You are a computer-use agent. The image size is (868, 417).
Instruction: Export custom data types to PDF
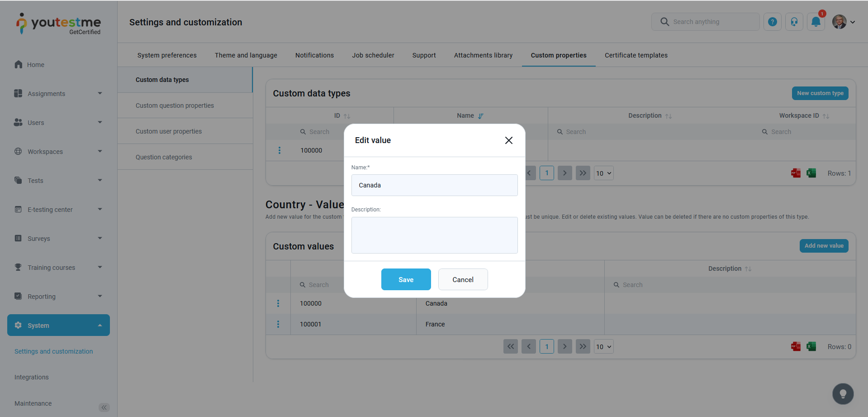[x=796, y=173]
